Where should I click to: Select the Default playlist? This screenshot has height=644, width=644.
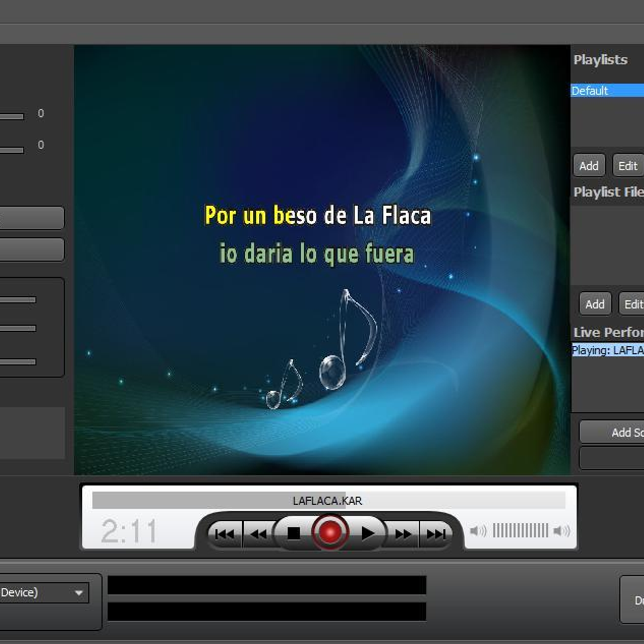click(x=607, y=91)
